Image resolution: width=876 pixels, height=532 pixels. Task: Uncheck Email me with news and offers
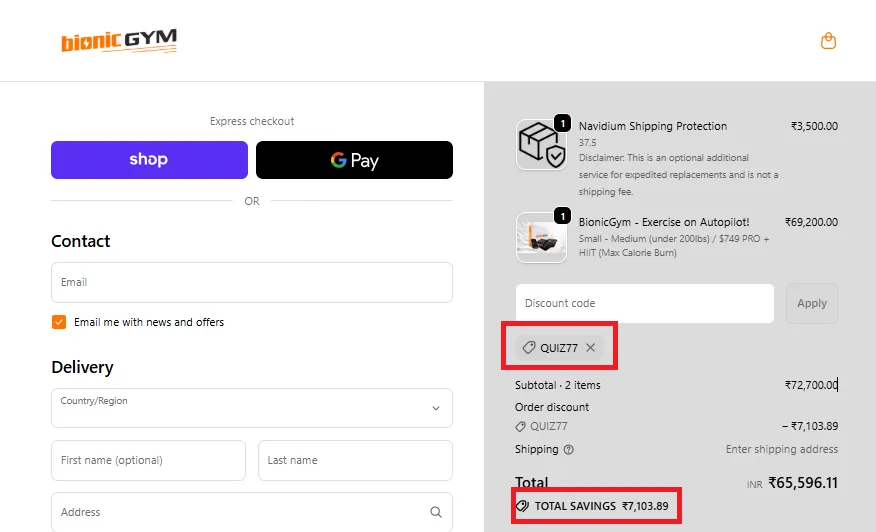pyautogui.click(x=59, y=322)
